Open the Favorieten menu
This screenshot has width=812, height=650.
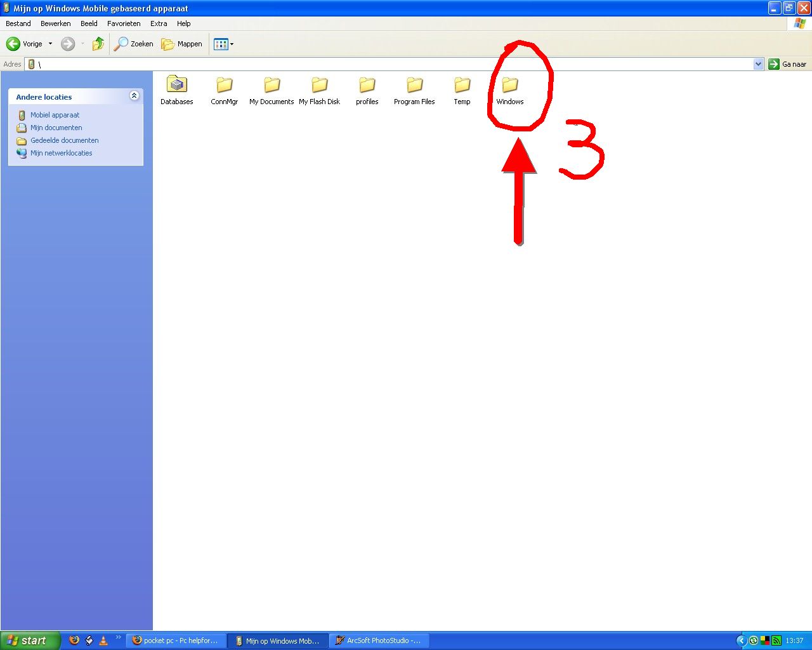124,23
